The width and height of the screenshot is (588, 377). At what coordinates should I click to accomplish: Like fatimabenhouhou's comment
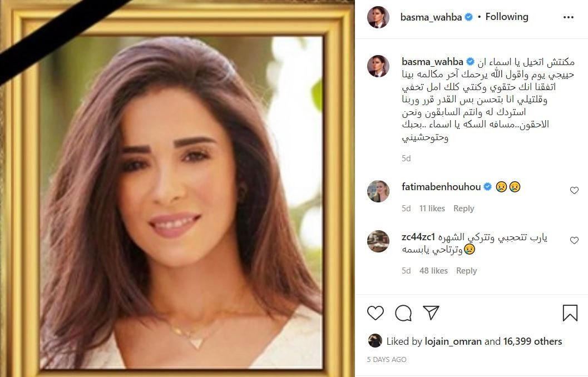coord(574,190)
